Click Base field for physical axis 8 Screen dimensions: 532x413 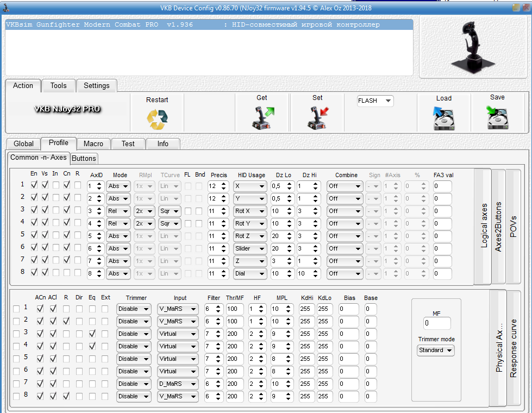pos(371,396)
